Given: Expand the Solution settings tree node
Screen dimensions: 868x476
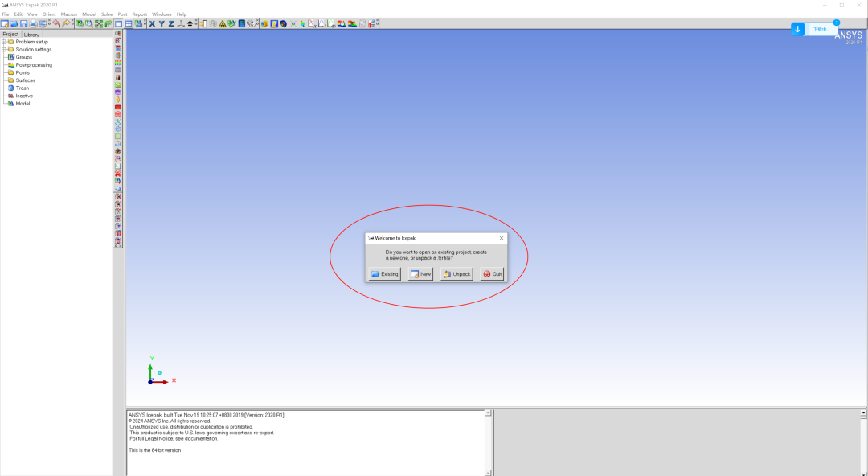Looking at the screenshot, I should 4,49.
